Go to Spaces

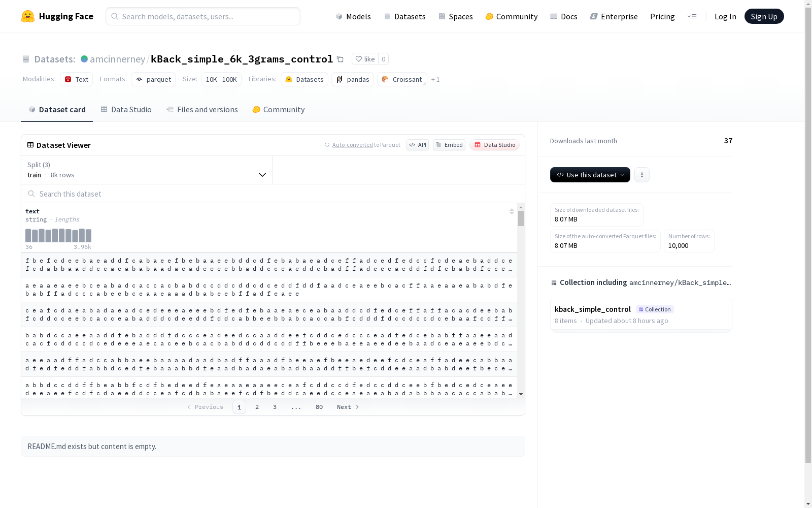pyautogui.click(x=455, y=16)
